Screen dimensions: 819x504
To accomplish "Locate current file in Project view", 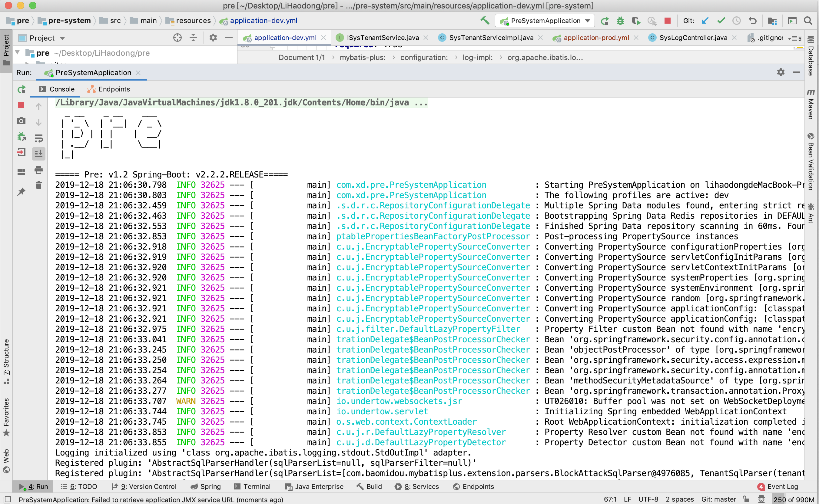I will point(177,38).
